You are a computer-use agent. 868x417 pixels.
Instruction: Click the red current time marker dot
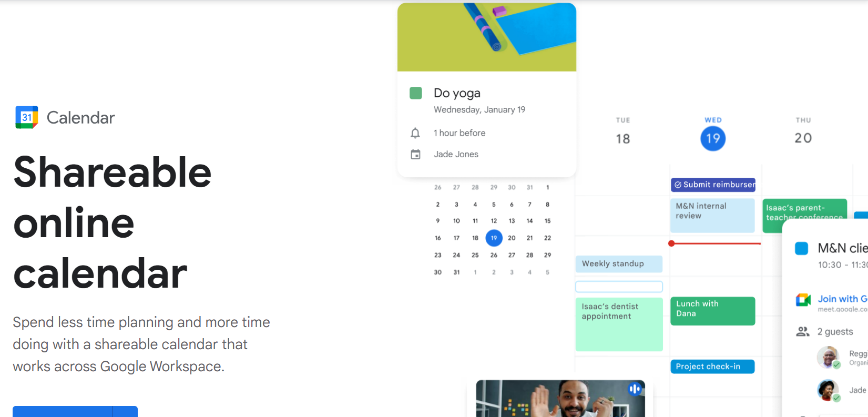click(671, 243)
